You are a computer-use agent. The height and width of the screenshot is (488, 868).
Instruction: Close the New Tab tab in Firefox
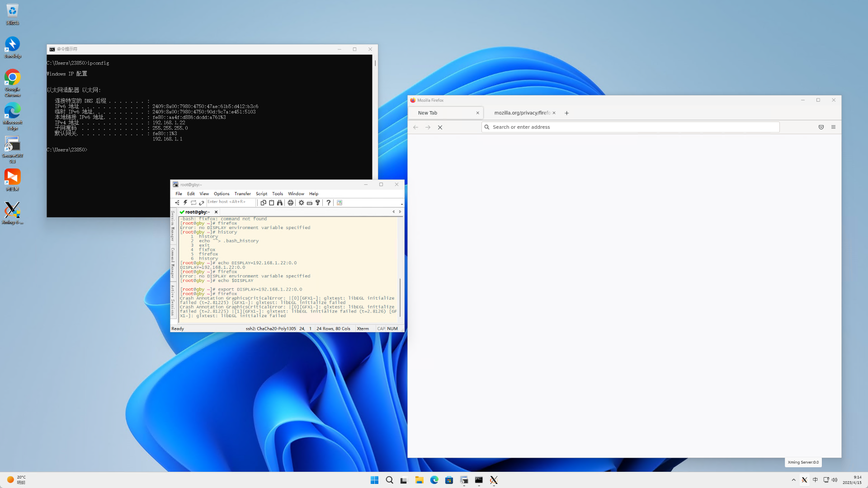[477, 113]
